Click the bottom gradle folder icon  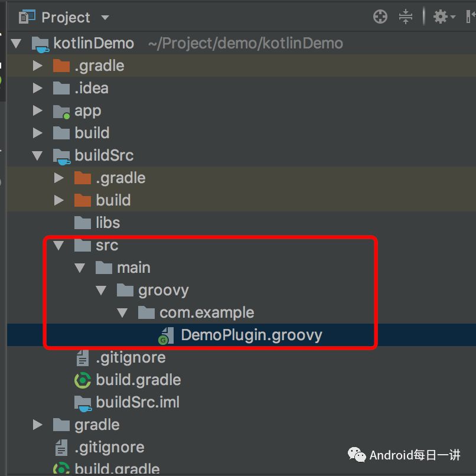tap(61, 425)
